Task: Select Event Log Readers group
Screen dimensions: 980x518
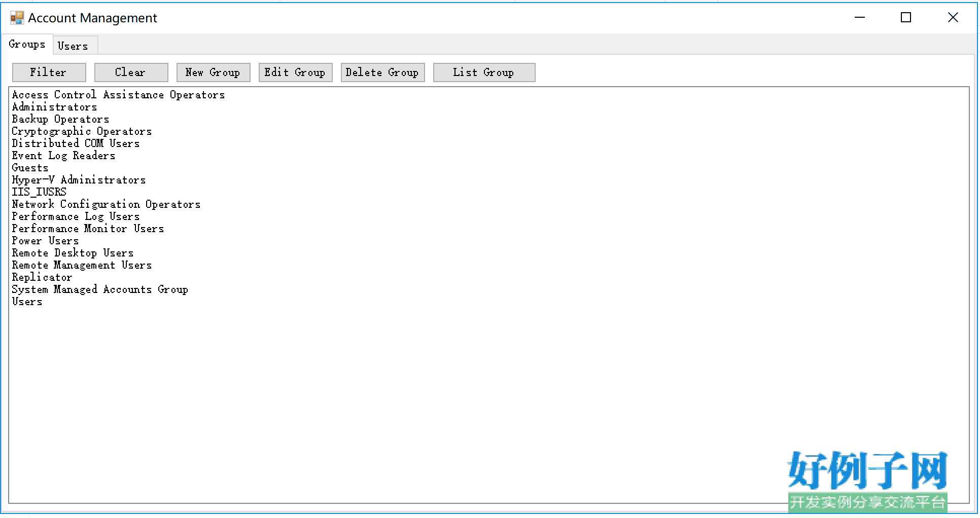Action: [63, 156]
